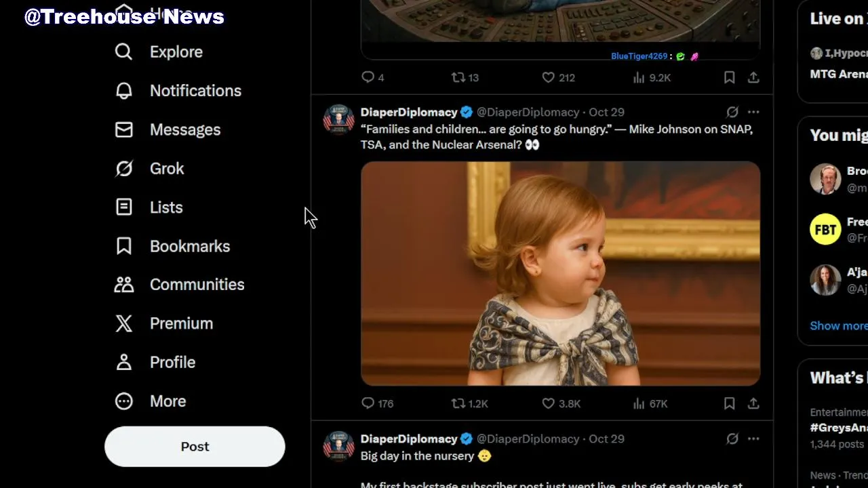Click the Show more link

pyautogui.click(x=838, y=326)
